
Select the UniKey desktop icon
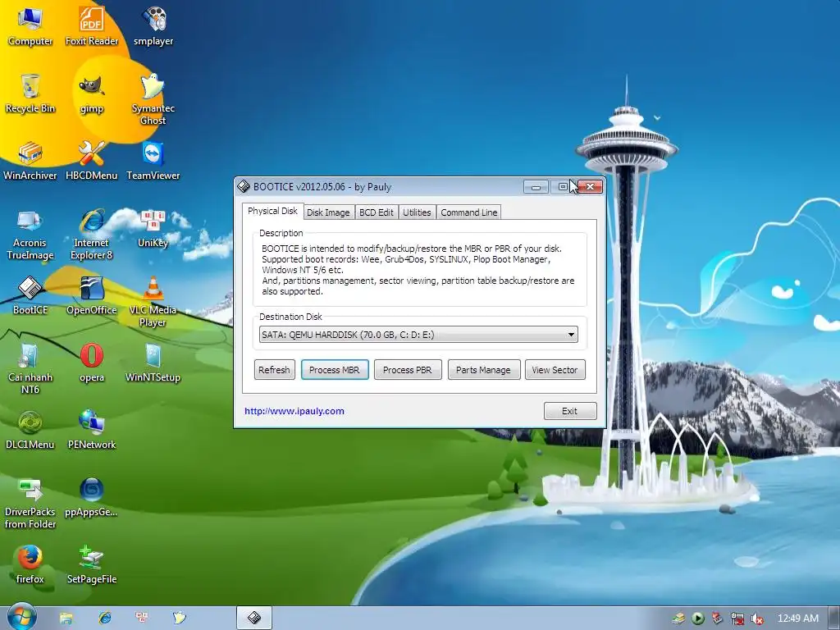coord(153,229)
